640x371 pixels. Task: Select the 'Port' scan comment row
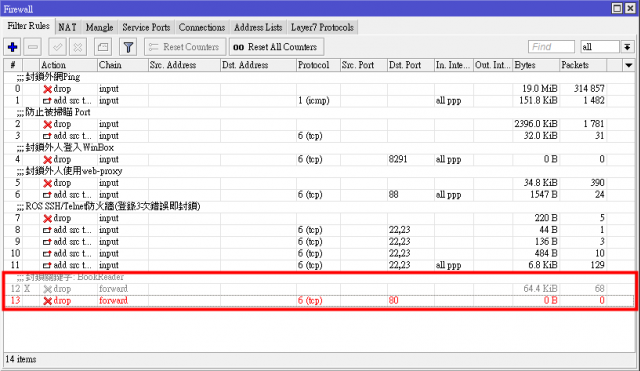[319, 112]
